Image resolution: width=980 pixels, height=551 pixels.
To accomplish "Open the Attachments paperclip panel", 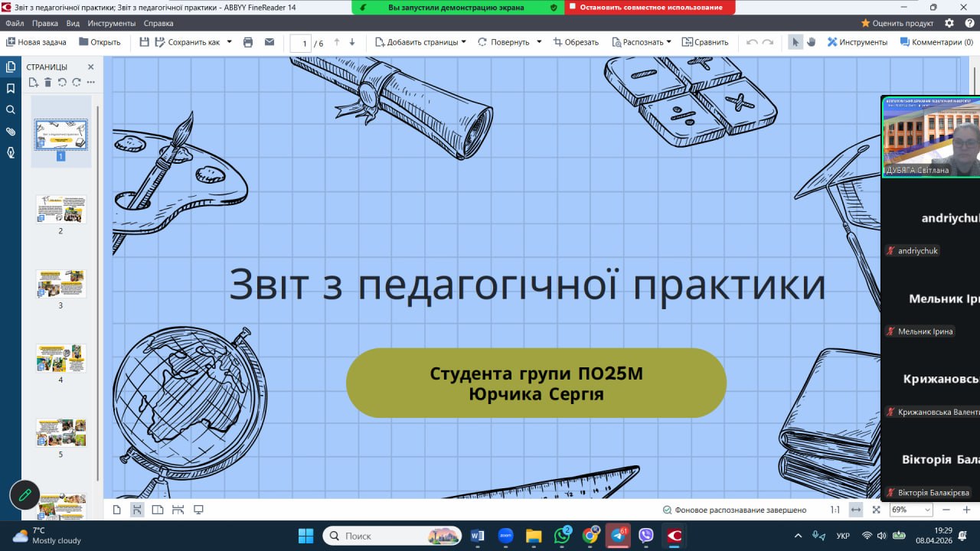I will pyautogui.click(x=11, y=132).
